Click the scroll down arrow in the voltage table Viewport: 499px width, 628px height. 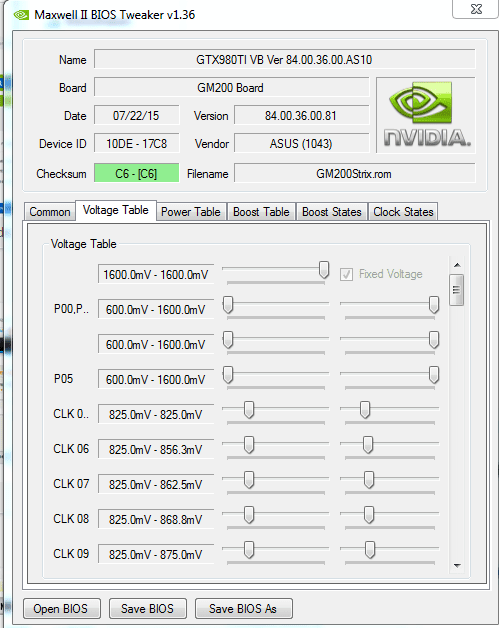point(457,566)
